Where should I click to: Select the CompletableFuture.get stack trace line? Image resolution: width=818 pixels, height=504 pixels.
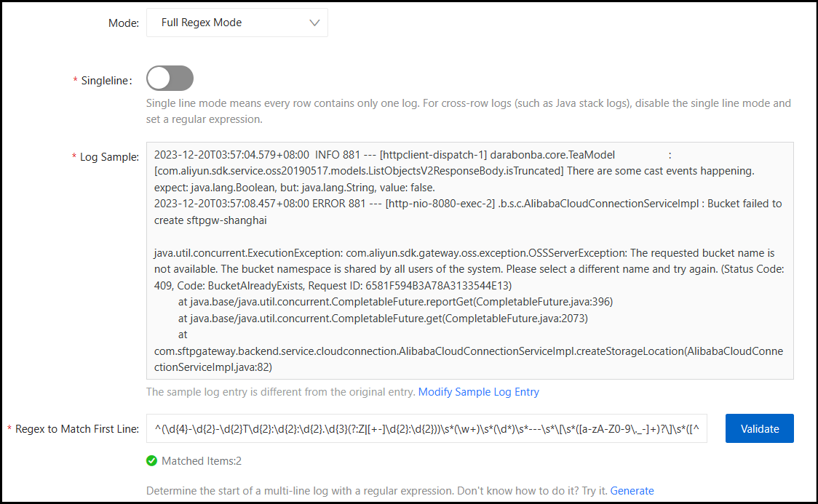point(382,318)
